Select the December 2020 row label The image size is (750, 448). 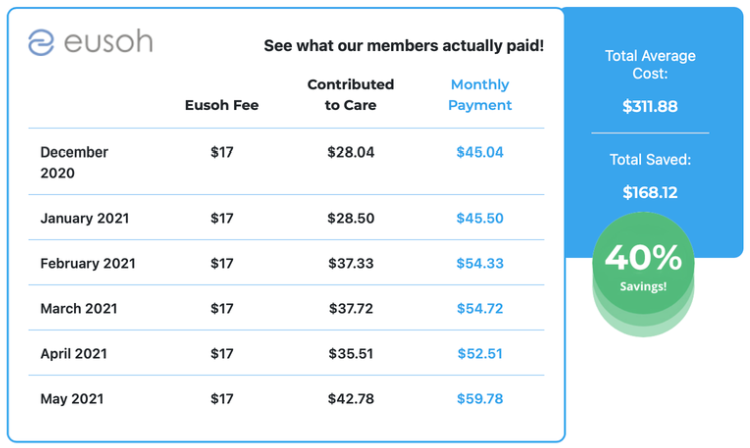(74, 163)
